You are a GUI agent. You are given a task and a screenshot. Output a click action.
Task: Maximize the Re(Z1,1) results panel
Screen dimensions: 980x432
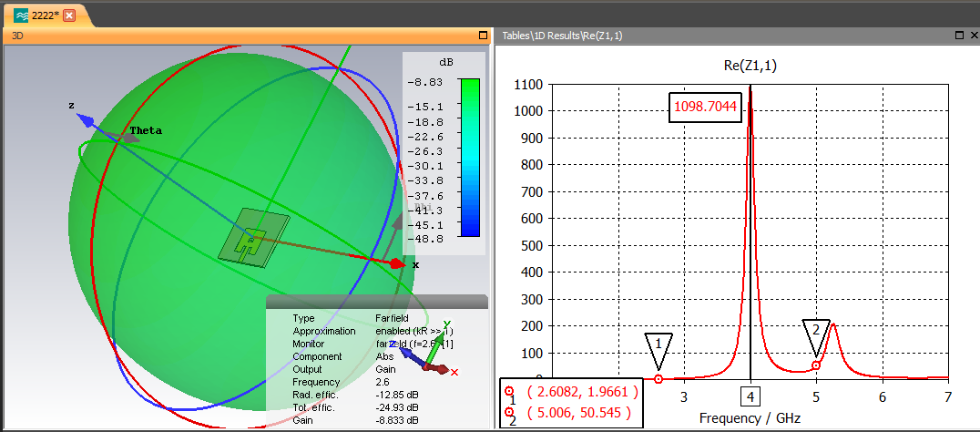click(959, 36)
